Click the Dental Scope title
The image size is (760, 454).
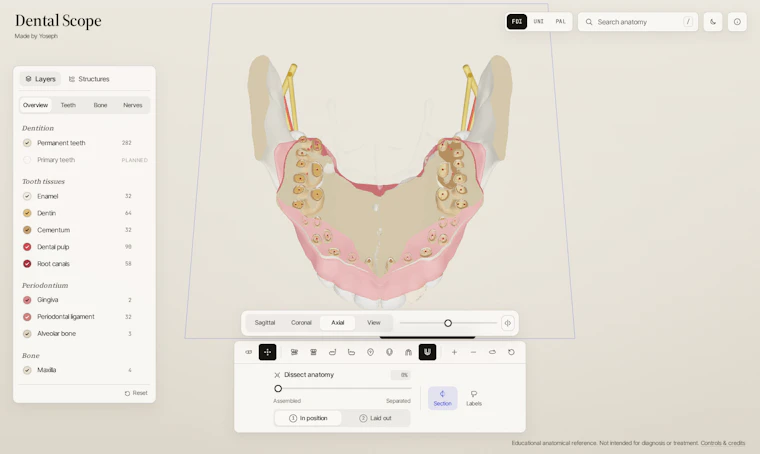pyautogui.click(x=58, y=21)
